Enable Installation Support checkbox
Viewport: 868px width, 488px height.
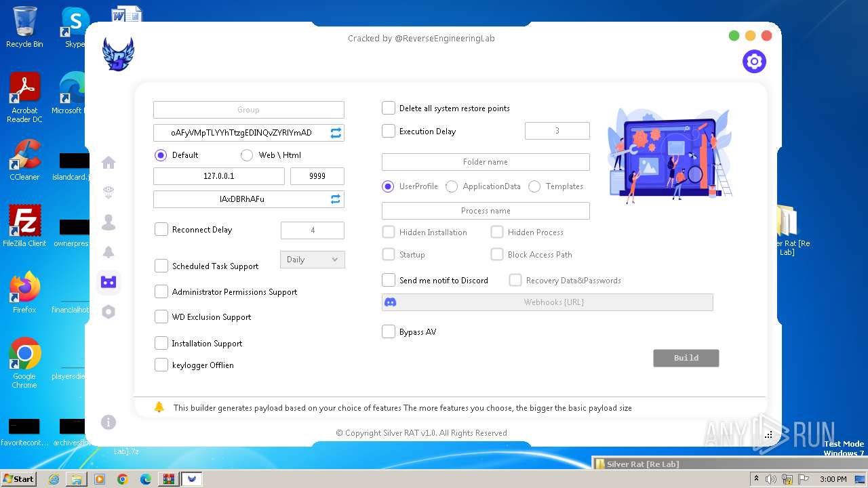point(161,344)
